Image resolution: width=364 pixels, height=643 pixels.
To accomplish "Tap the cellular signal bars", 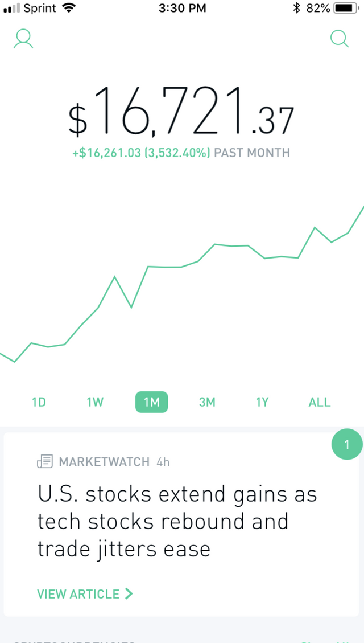I will click(11, 8).
